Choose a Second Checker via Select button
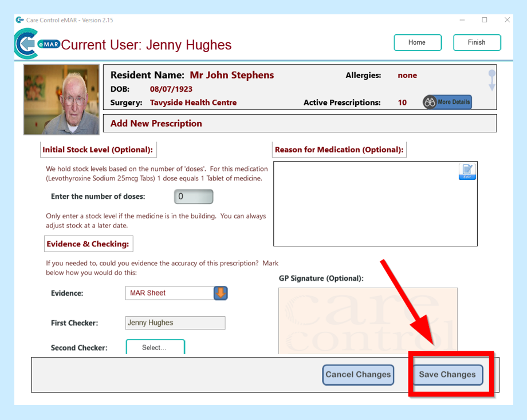 coord(155,347)
